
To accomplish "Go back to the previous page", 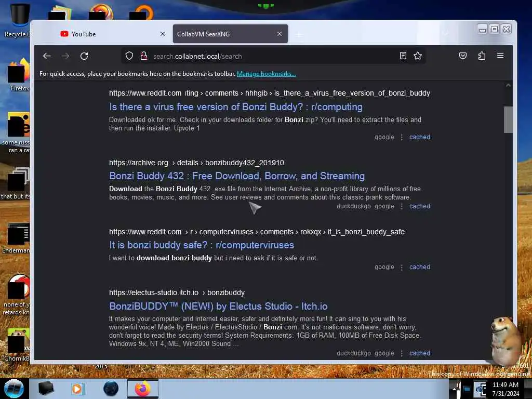I will pyautogui.click(x=47, y=56).
